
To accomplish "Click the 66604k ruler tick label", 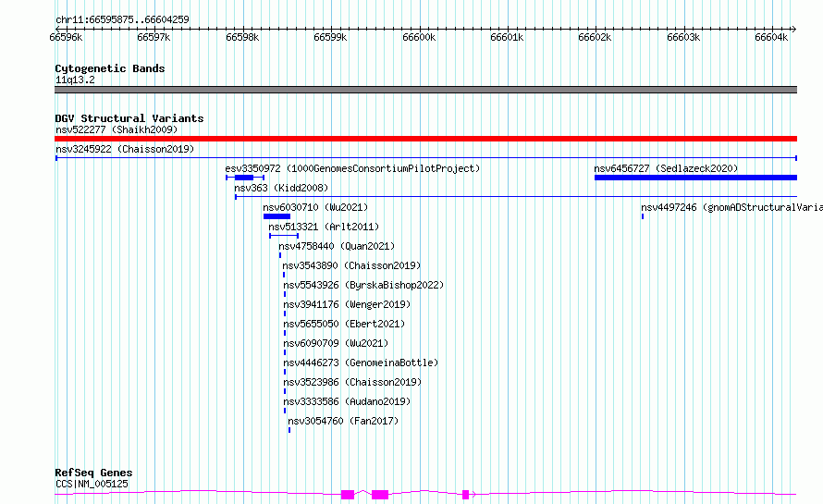I will pos(771,37).
